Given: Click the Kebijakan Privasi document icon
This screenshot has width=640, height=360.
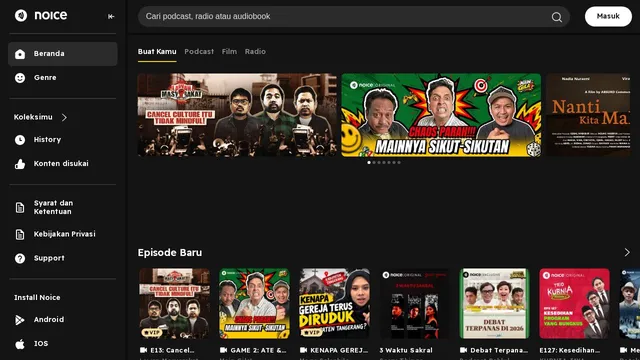Looking at the screenshot, I should [20, 234].
